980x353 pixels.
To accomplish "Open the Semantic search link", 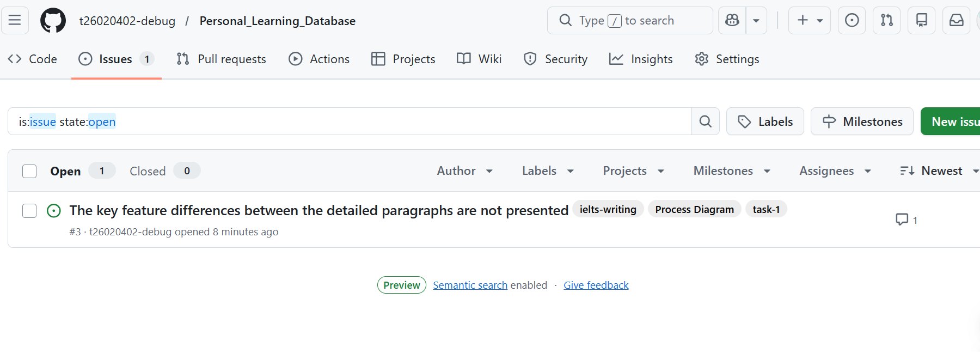I will (470, 285).
